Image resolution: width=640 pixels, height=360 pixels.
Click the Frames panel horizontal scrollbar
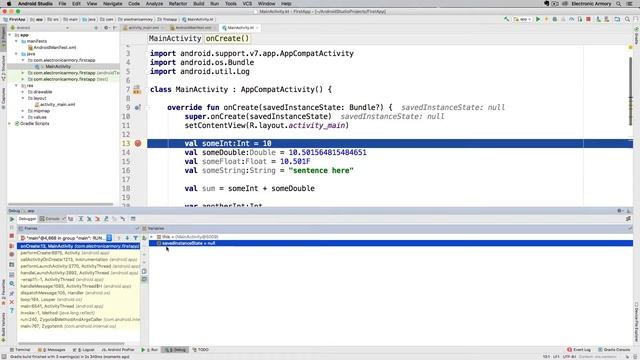click(71, 343)
